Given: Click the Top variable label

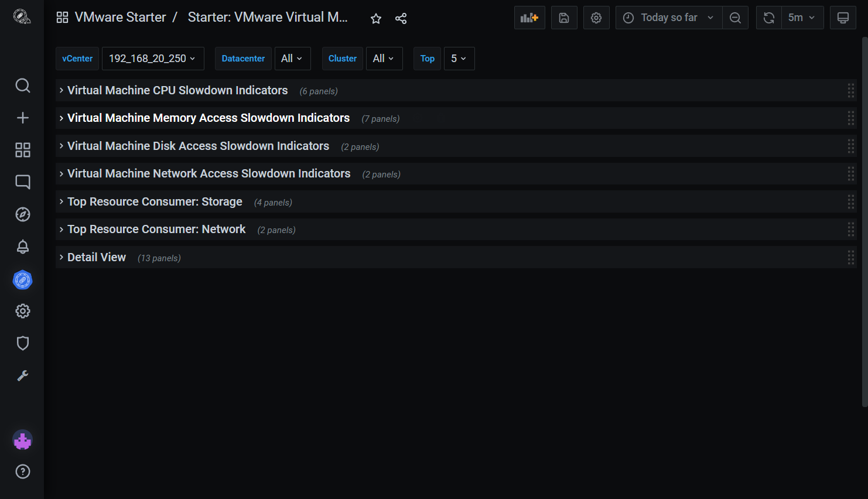Looking at the screenshot, I should click(x=428, y=59).
